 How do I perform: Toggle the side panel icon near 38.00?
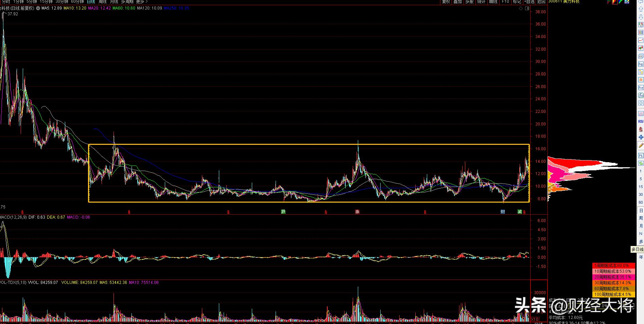coord(527,8)
